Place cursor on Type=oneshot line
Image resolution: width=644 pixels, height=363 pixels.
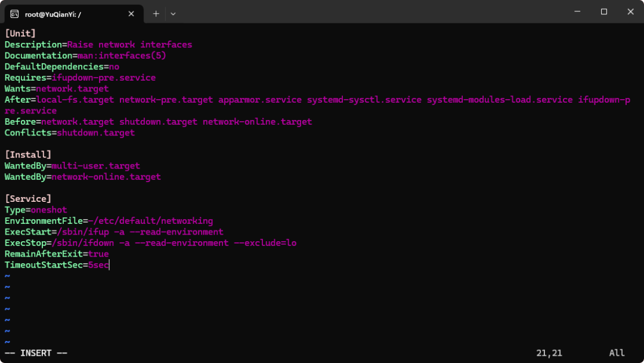point(36,210)
